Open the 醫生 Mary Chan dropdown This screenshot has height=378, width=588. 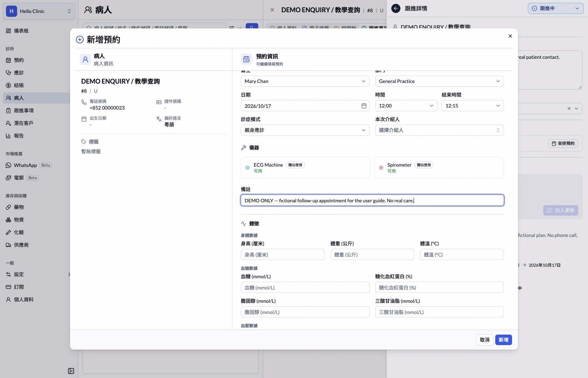305,81
